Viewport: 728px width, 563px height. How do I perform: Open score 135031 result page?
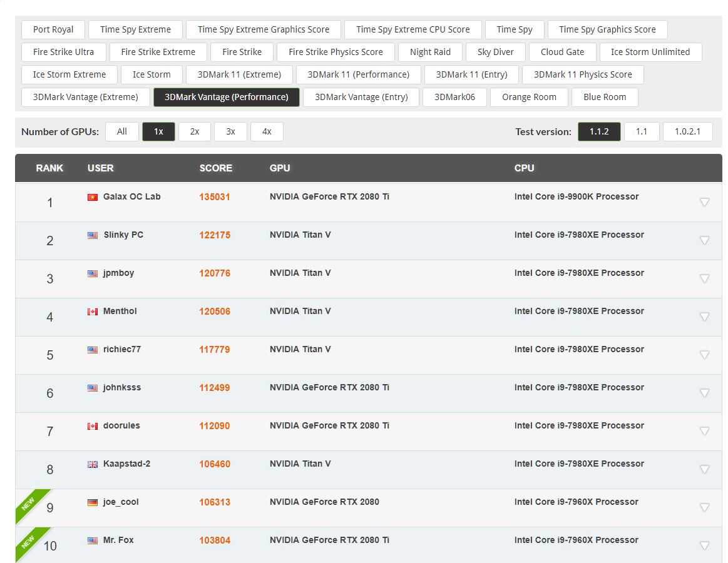[215, 197]
